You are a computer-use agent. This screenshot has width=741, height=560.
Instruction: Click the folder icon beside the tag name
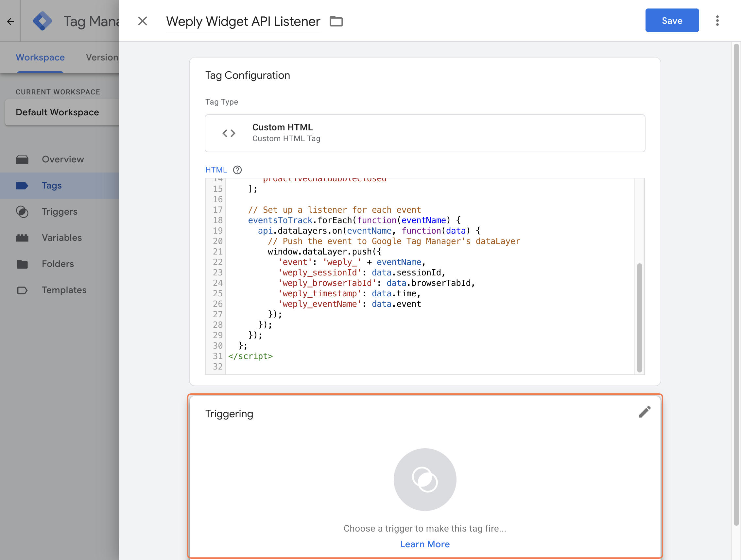pyautogui.click(x=336, y=22)
